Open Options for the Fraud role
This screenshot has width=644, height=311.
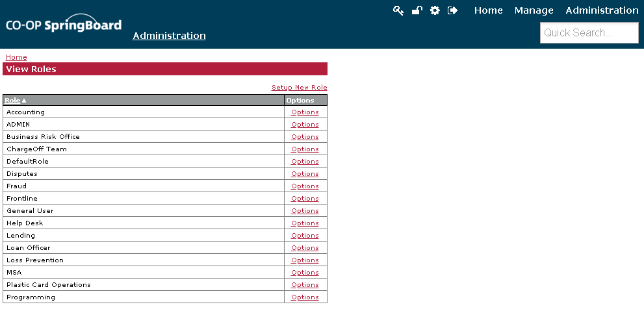pyautogui.click(x=305, y=186)
